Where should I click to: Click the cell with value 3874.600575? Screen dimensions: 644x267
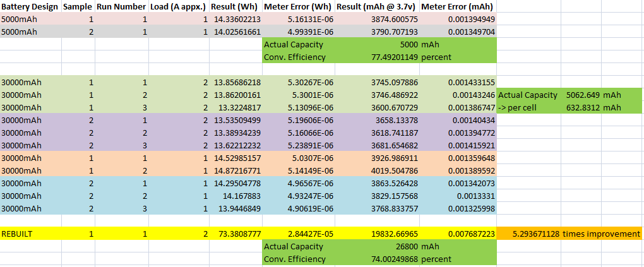point(378,19)
